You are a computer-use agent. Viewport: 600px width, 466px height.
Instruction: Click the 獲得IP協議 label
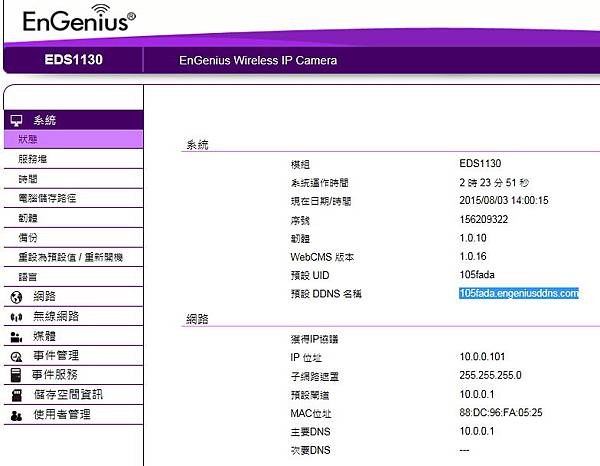coord(314,339)
